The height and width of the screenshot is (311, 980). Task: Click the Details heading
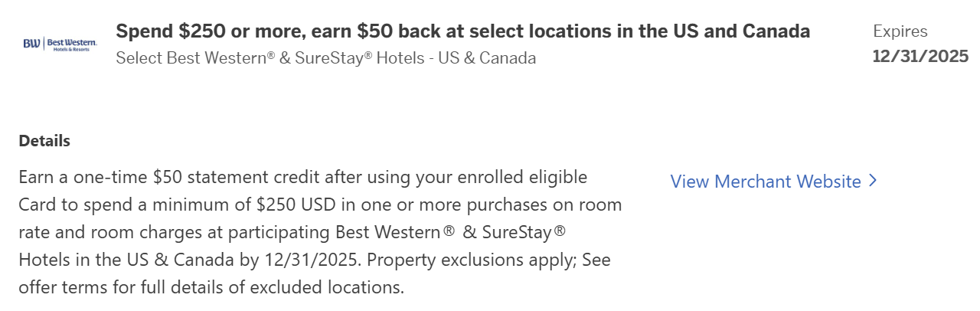[44, 141]
